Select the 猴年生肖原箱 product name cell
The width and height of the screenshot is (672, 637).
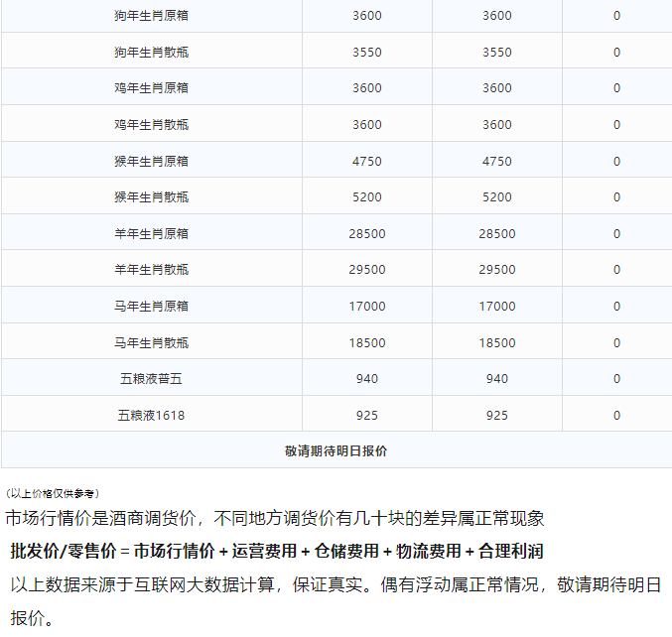coord(151,161)
